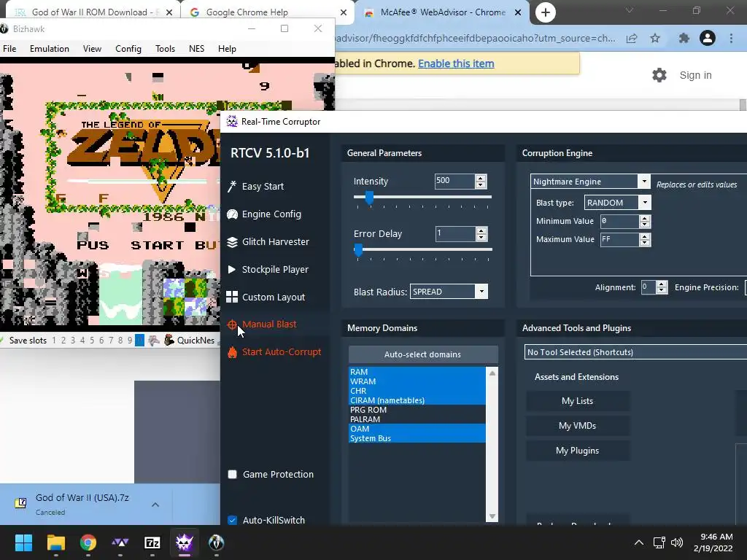
Task: Disable Auto-KillSwitch checkbox
Action: [x=233, y=520]
